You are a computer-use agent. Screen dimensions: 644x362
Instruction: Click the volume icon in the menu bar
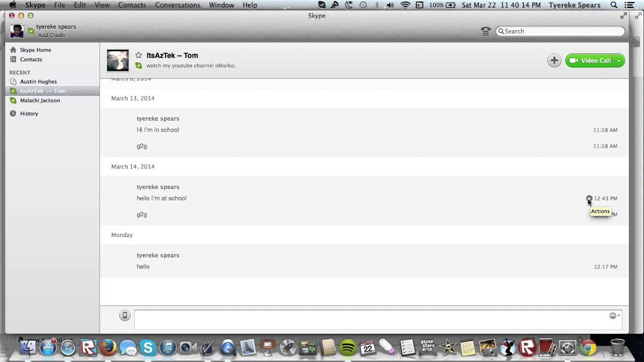point(390,5)
